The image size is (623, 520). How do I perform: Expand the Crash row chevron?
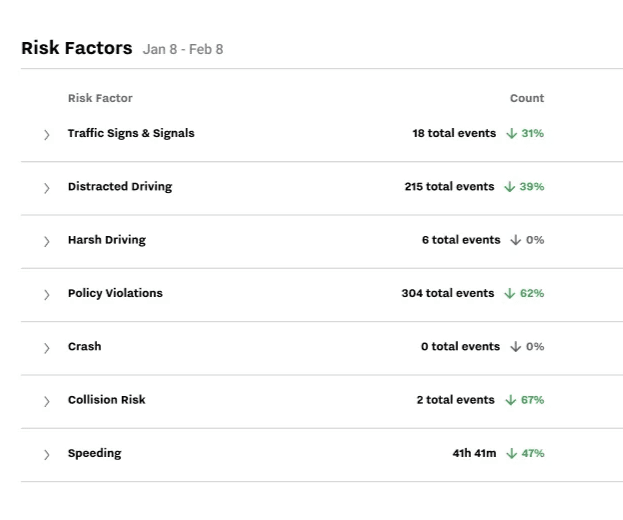(x=46, y=348)
